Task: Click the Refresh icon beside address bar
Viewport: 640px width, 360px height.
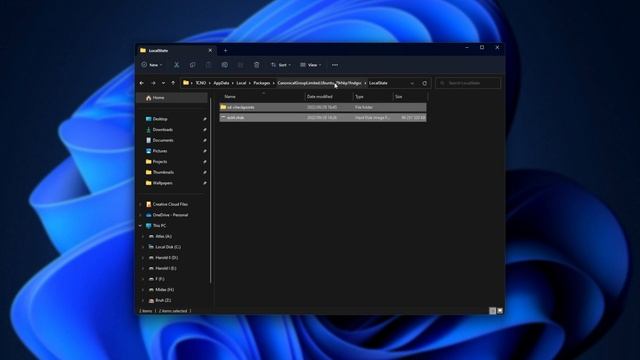Action: click(424, 83)
